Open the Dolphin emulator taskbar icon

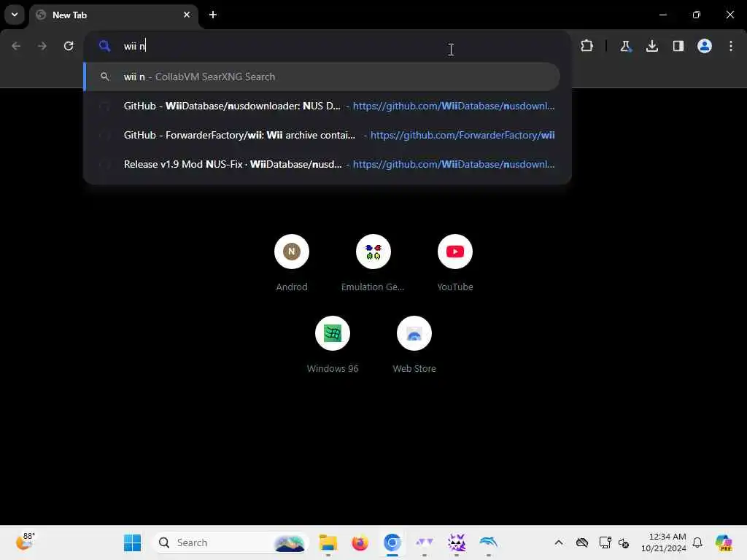[488, 542]
